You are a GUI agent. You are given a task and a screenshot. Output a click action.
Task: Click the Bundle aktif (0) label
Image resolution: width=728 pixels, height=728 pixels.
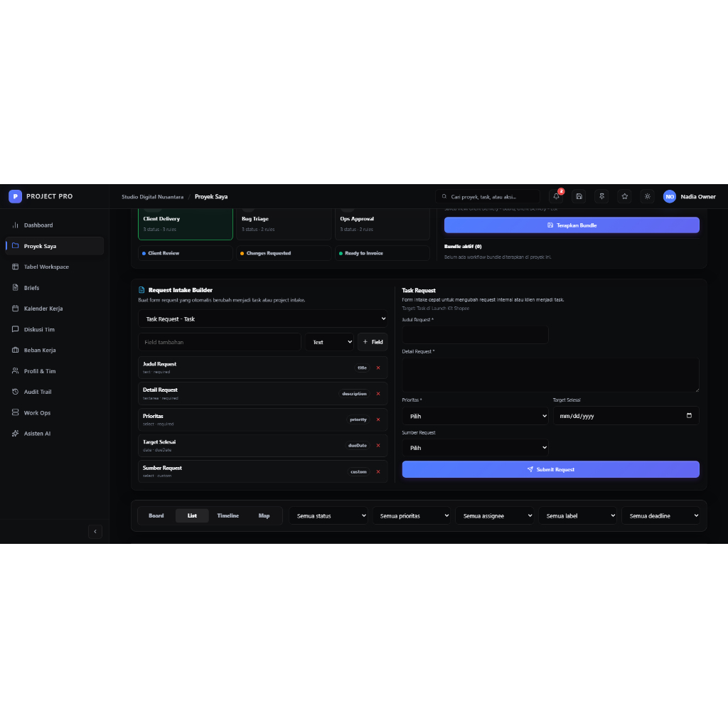coord(463,247)
